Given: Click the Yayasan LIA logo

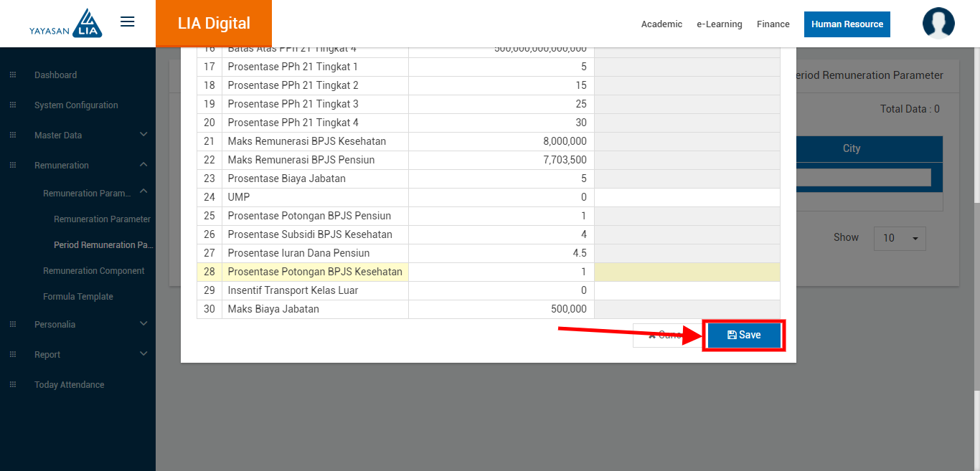Looking at the screenshot, I should (66, 24).
